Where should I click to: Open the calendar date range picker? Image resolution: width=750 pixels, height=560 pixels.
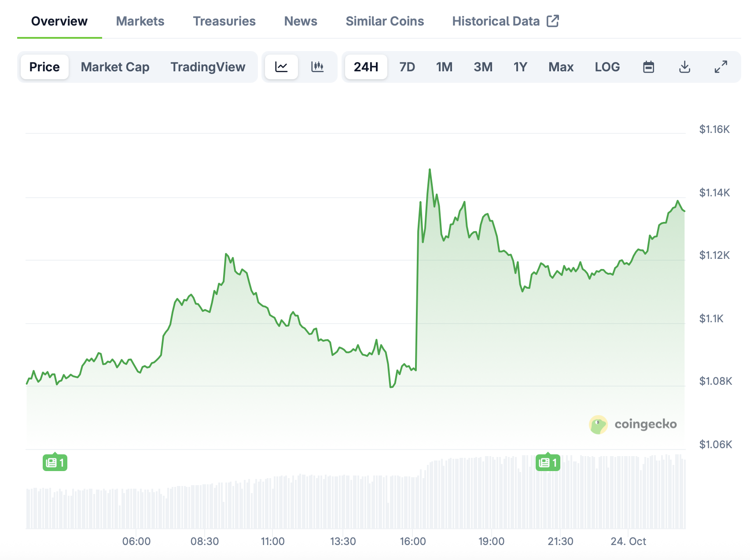pyautogui.click(x=648, y=67)
